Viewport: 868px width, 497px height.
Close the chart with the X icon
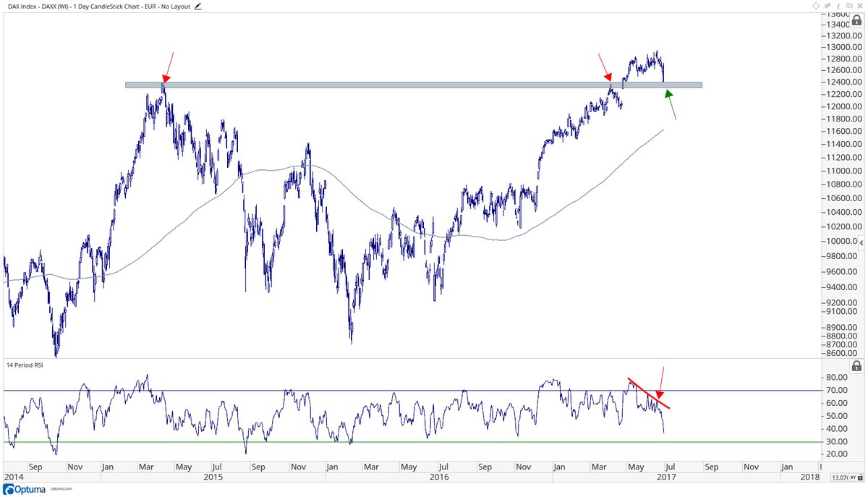tap(860, 6)
